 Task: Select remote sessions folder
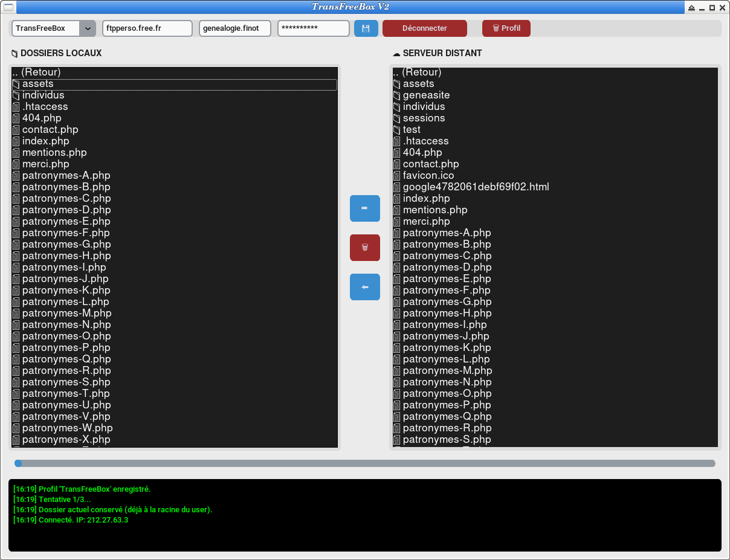coord(555,118)
